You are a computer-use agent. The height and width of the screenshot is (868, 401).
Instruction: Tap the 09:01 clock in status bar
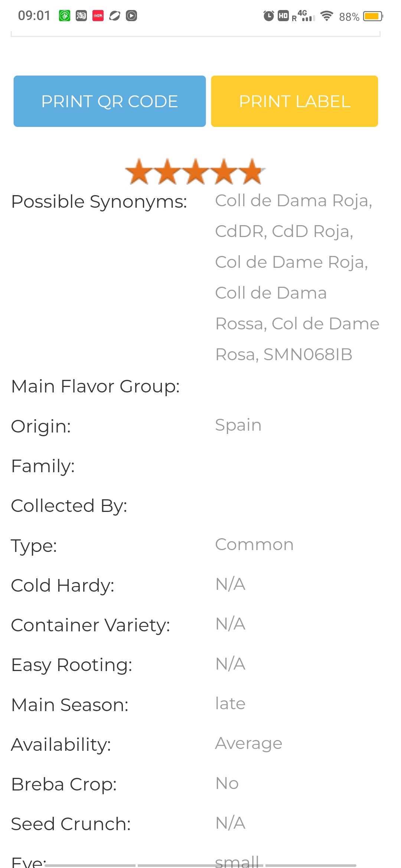[x=34, y=16]
